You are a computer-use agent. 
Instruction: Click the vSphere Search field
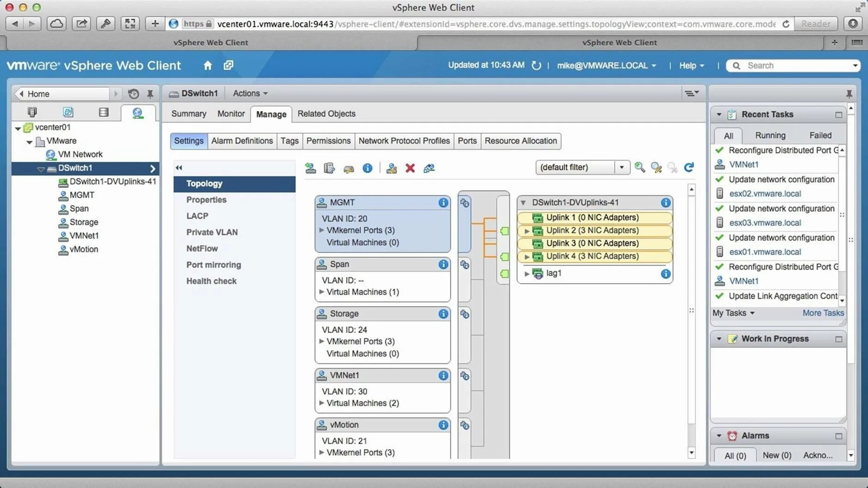point(794,66)
